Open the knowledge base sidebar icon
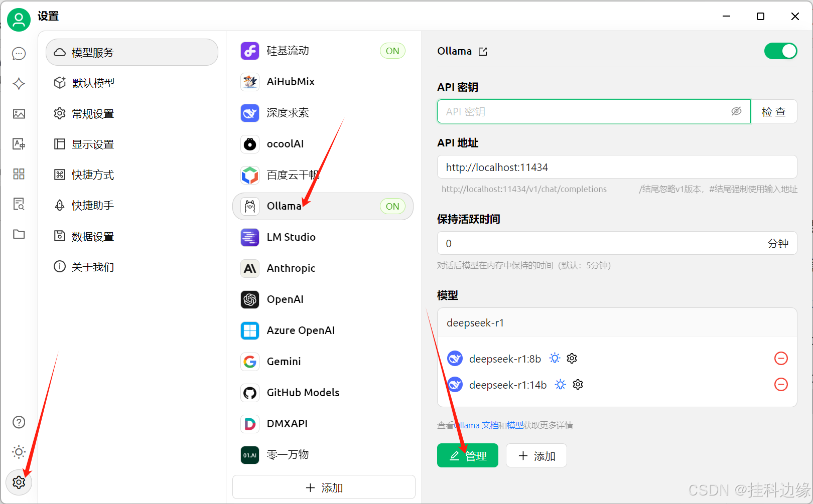This screenshot has height=504, width=813. pos(19,204)
